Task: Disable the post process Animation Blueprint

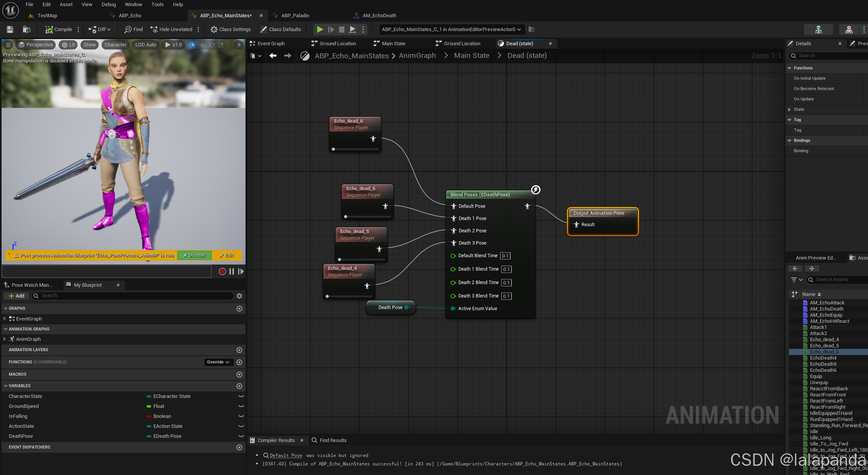Action: tap(194, 255)
